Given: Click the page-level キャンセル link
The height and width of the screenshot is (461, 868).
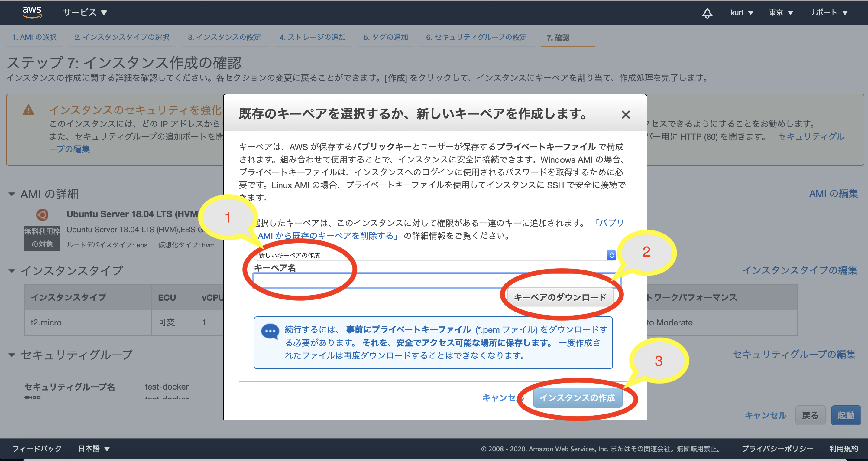Looking at the screenshot, I should tap(766, 415).
